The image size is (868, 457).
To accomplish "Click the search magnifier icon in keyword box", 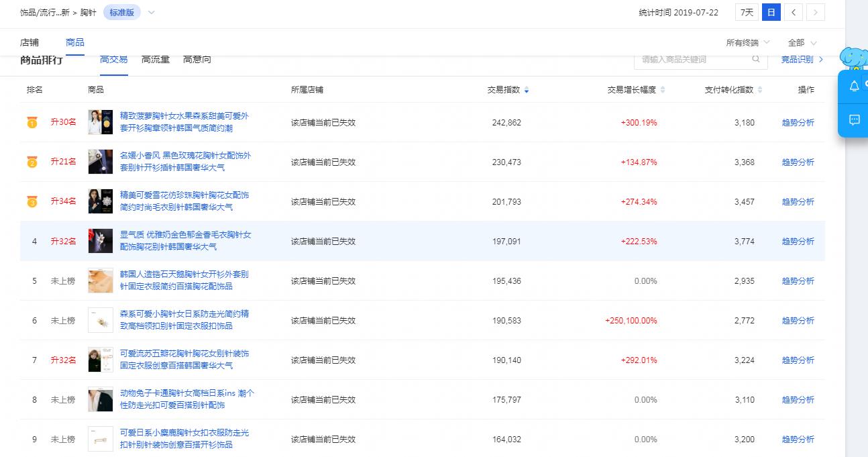I will coord(756,60).
